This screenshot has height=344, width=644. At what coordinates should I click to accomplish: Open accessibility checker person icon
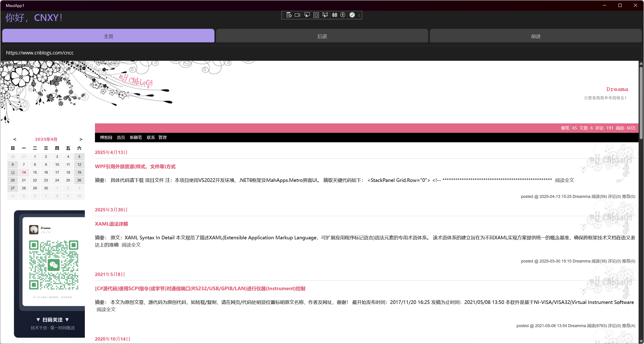[x=343, y=15]
